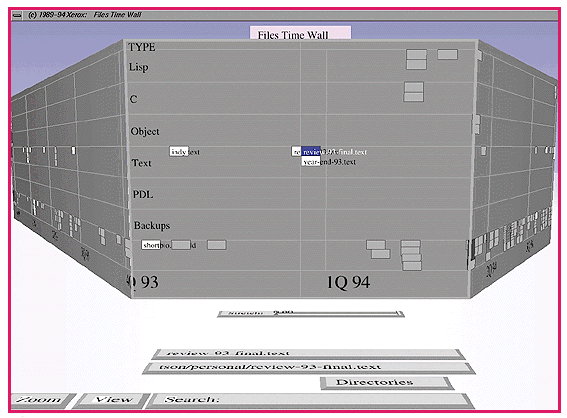Adjust the Stretch slider

[311, 314]
